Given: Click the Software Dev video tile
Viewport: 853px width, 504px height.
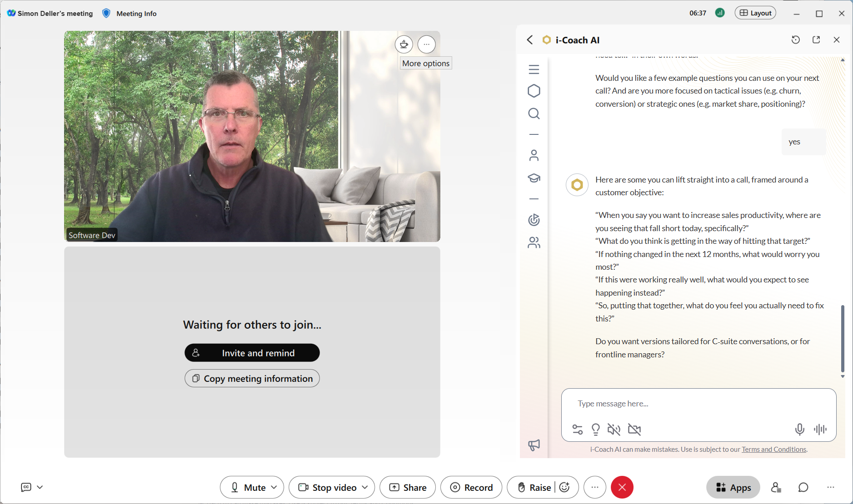Looking at the screenshot, I should point(252,136).
